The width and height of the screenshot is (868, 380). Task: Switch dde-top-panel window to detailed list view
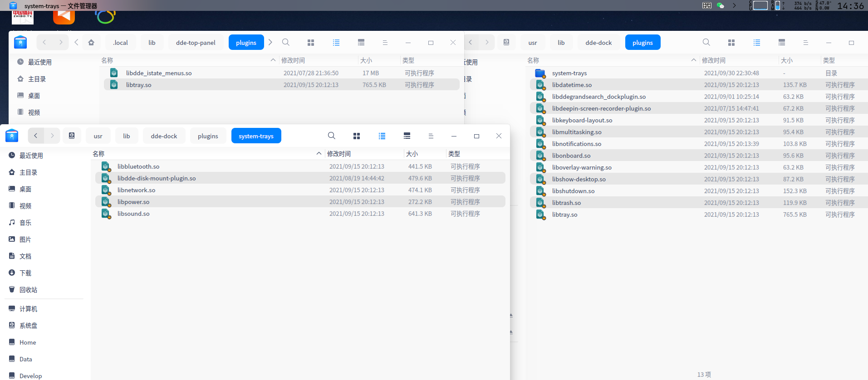361,43
